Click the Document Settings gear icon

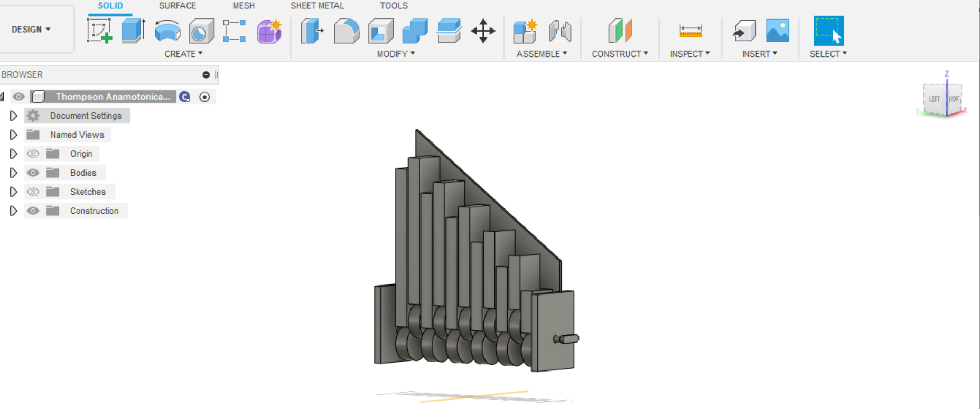click(x=33, y=116)
